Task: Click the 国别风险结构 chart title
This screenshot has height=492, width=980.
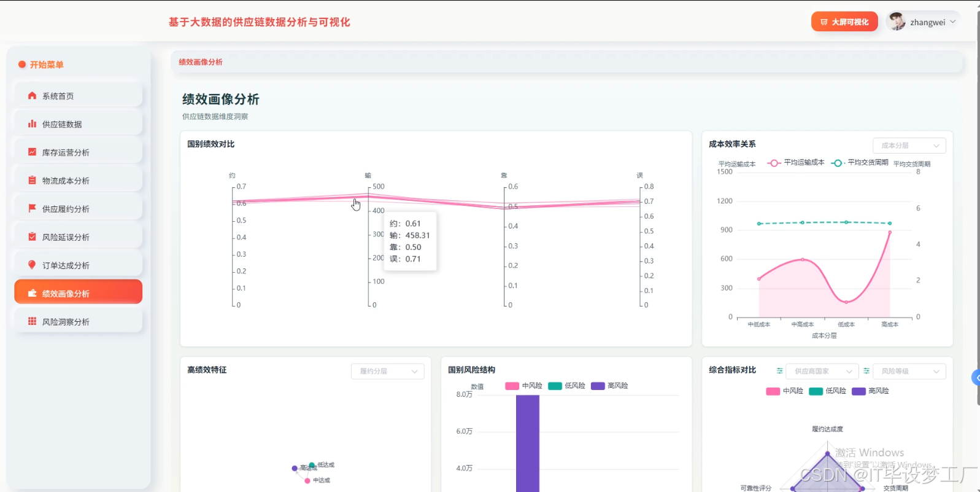Action: coord(472,370)
